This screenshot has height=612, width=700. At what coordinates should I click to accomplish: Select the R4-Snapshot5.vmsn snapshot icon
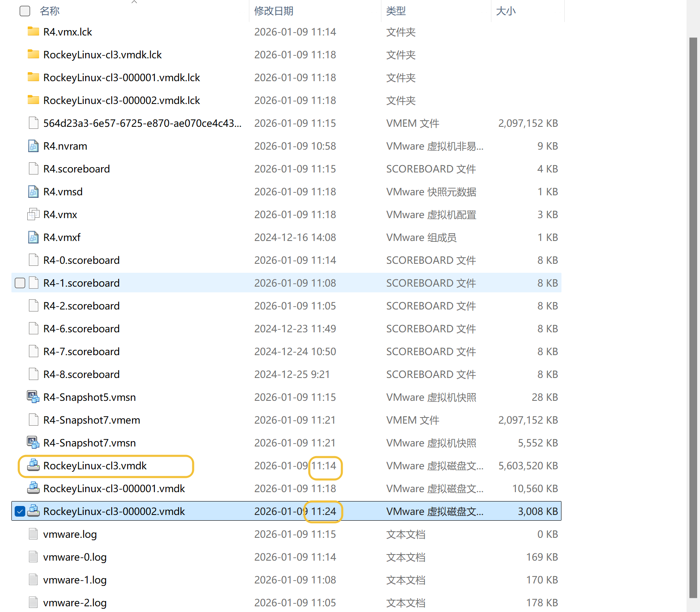pos(33,397)
